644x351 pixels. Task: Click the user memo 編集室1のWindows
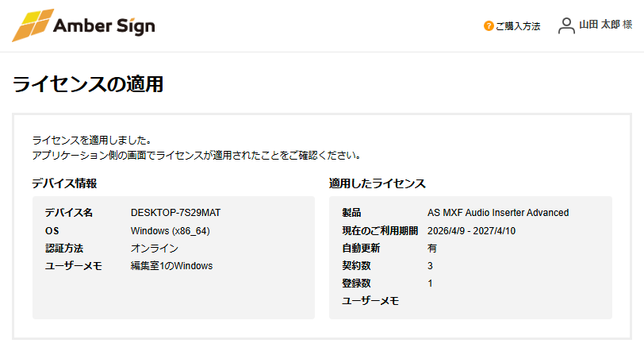pyautogui.click(x=171, y=266)
